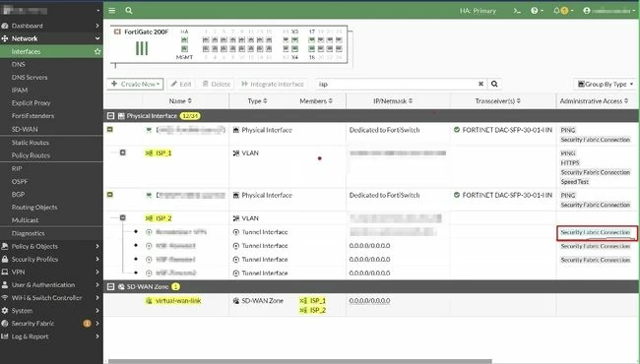640x364 pixels.
Task: Click the horizontal scrollbar at bottom
Action: 300,361
